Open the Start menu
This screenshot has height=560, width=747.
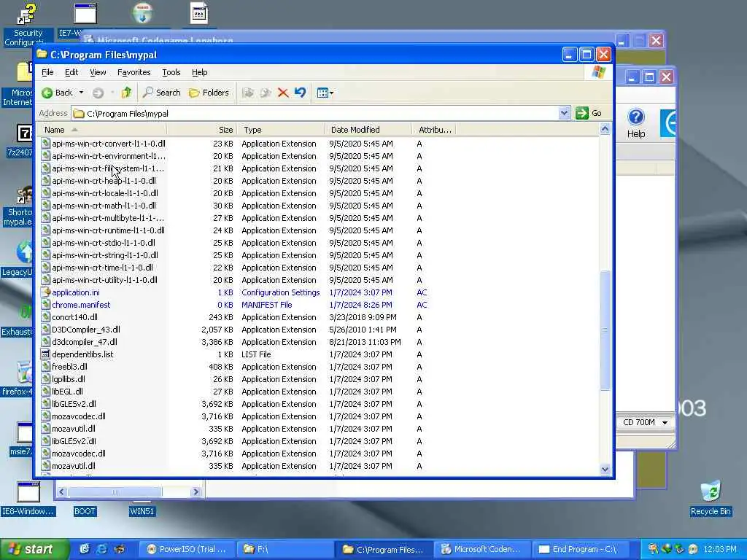point(35,550)
